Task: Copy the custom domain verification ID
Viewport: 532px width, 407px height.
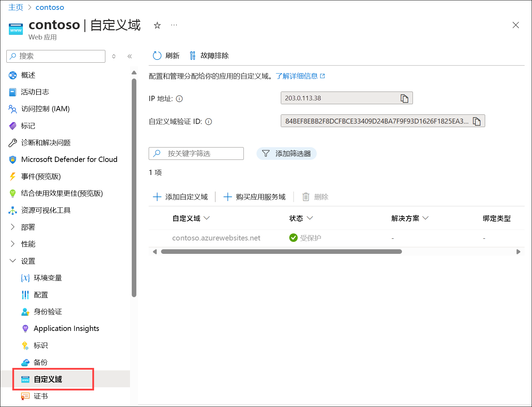Action: (x=476, y=121)
